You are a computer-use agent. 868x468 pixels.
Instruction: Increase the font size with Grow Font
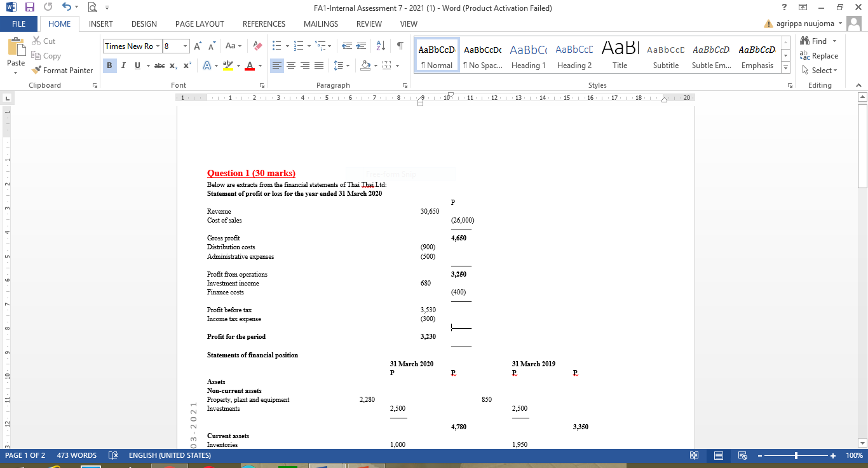(198, 46)
